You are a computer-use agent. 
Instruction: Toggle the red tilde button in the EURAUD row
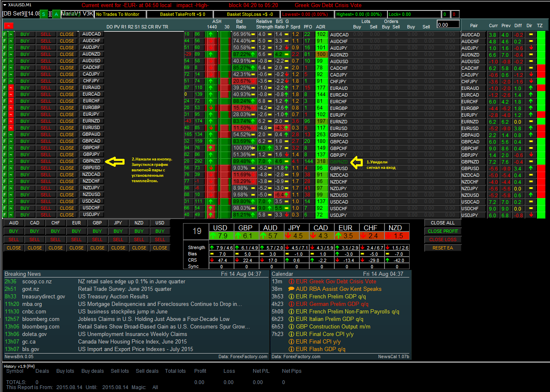pos(11,88)
